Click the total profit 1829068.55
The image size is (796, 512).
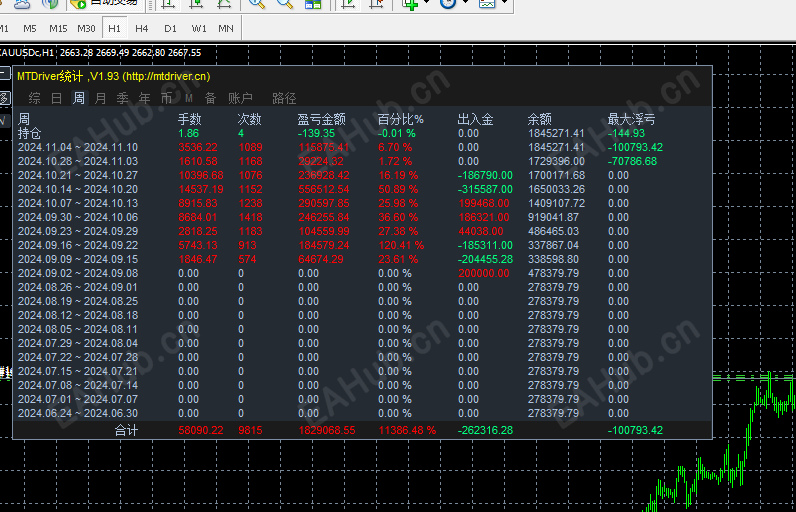327,430
